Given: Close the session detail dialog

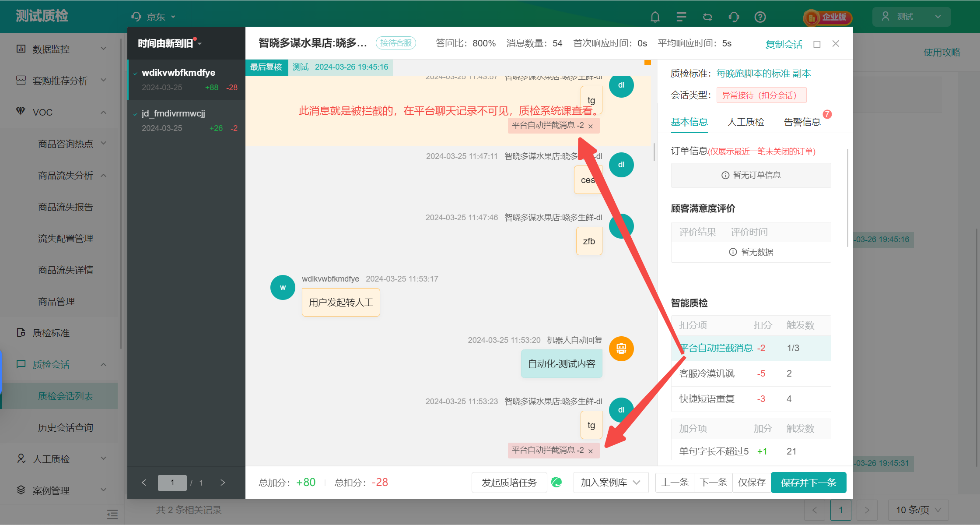Looking at the screenshot, I should coord(836,44).
